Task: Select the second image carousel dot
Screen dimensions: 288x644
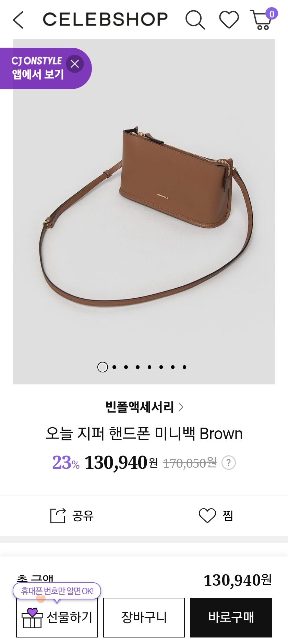Action: [x=115, y=367]
